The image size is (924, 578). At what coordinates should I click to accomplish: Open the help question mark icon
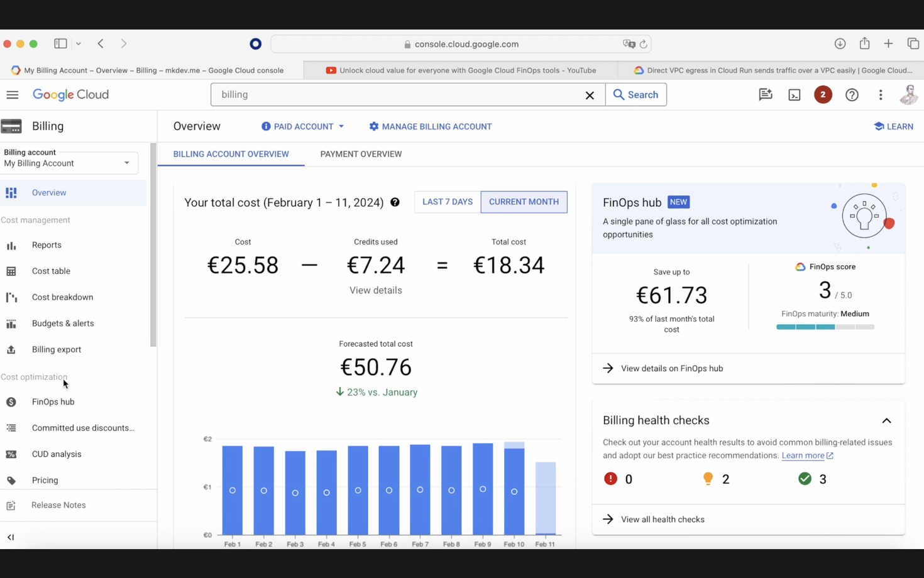pos(852,95)
